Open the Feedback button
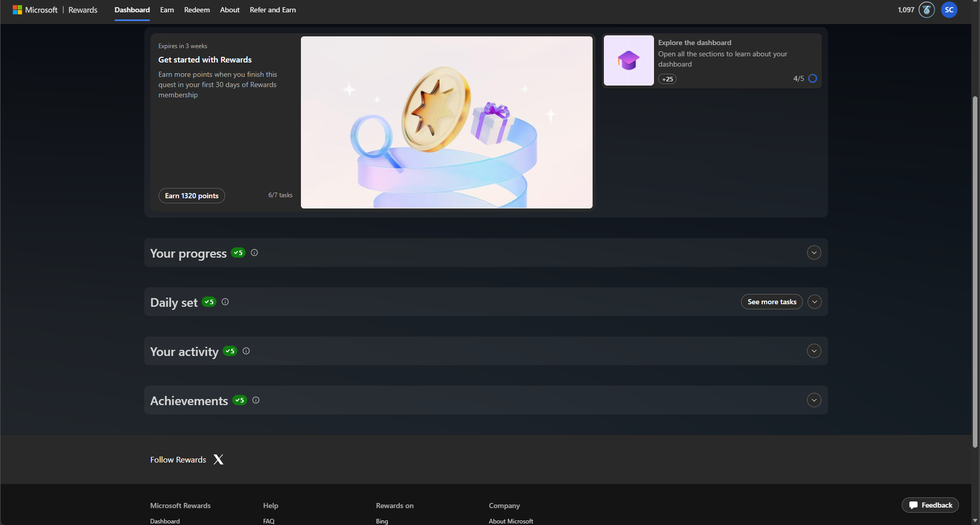The width and height of the screenshot is (980, 525). (x=930, y=505)
